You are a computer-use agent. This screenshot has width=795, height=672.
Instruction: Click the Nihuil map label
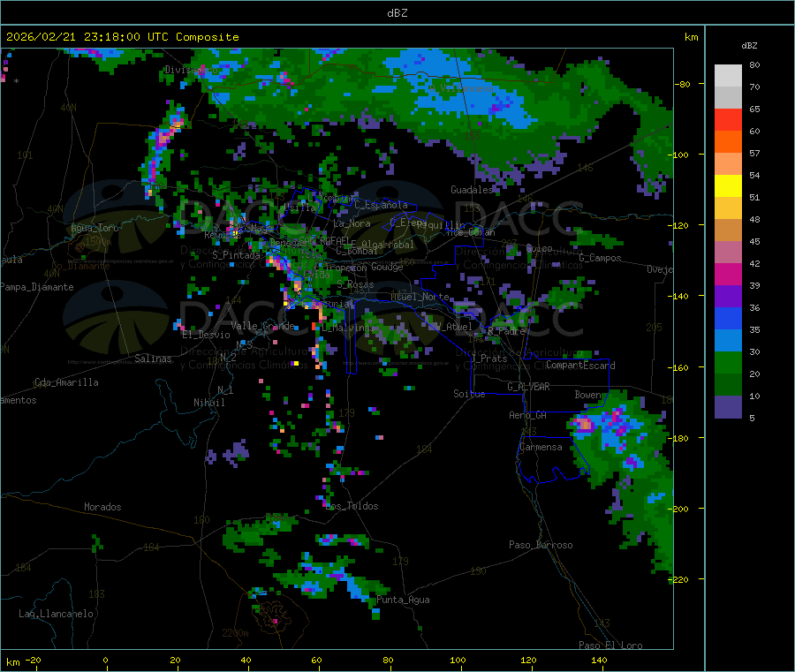coord(208,403)
